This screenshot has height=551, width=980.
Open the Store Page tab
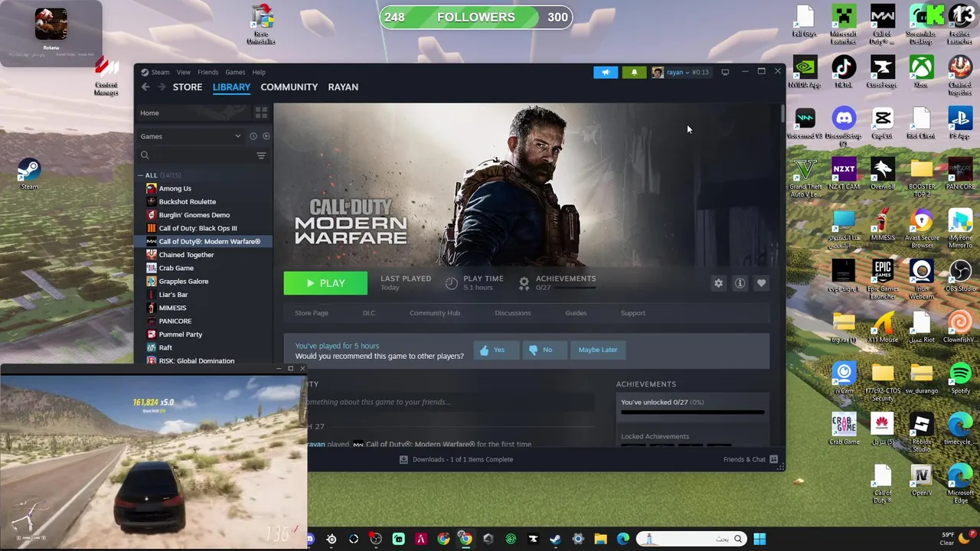coord(312,313)
